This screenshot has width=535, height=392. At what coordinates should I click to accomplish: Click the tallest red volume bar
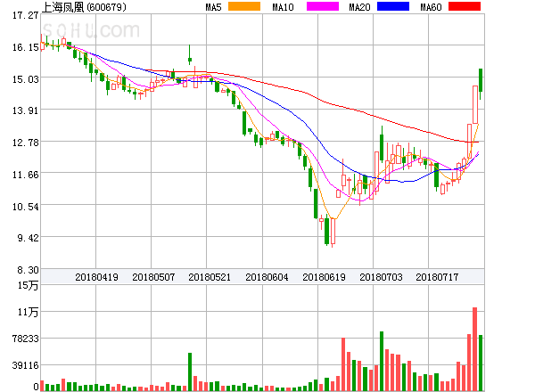474,349
